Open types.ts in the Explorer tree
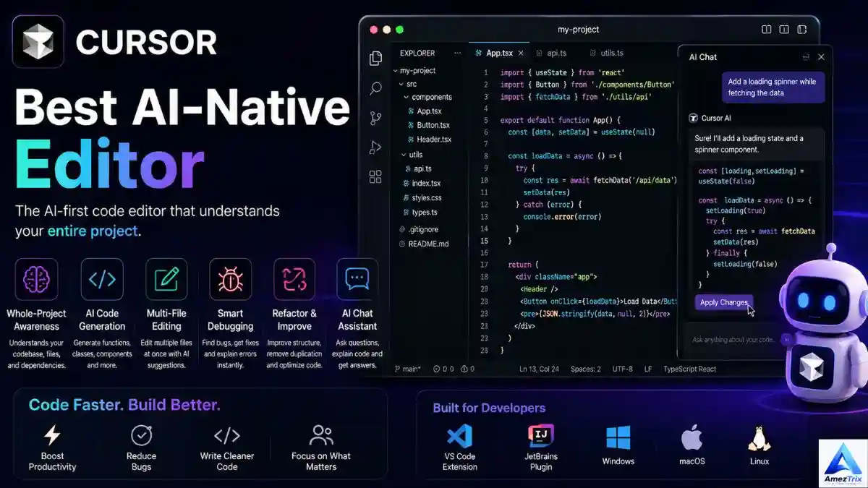This screenshot has height=488, width=868. (419, 213)
